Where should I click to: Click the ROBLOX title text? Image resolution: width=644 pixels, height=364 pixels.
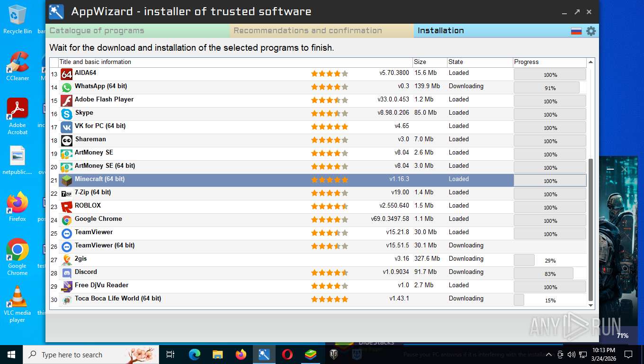88,206
